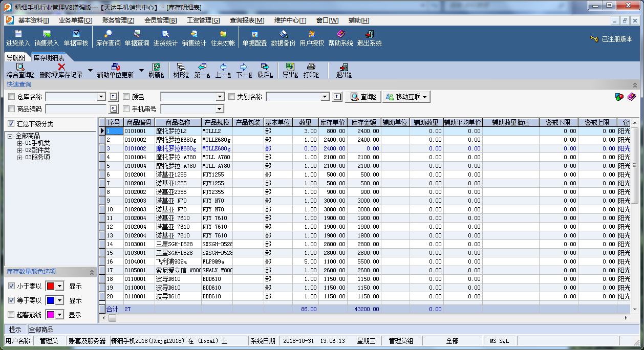Open 销售录入 sales entry tool
644x350 pixels.
47,38
